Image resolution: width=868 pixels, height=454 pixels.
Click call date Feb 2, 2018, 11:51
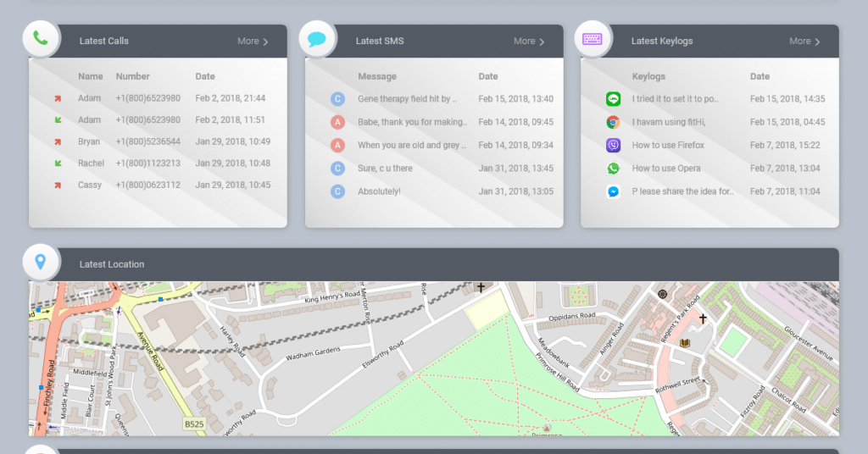point(231,119)
